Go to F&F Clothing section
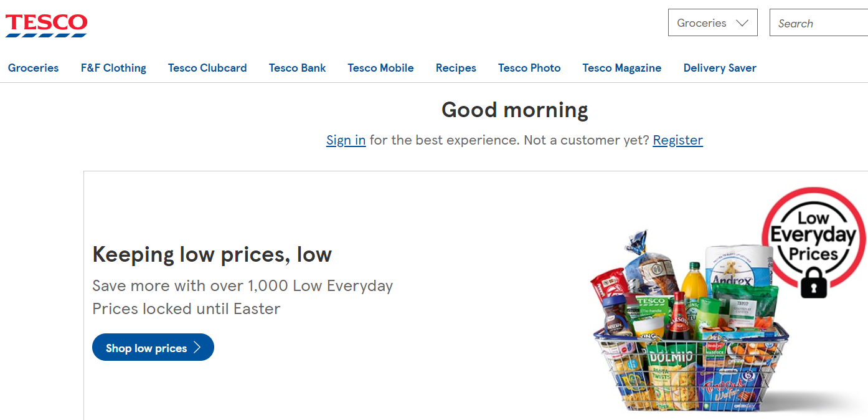The height and width of the screenshot is (420, 868). pos(113,68)
